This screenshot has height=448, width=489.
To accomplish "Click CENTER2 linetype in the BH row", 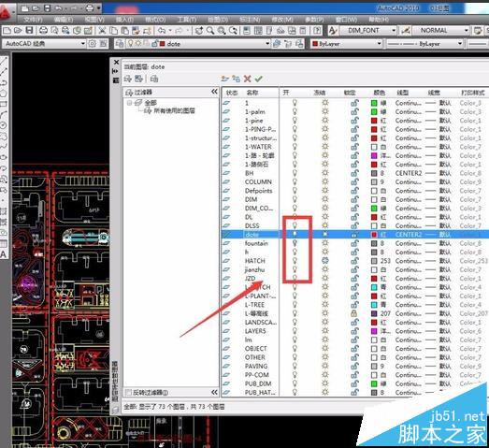I will point(409,173).
